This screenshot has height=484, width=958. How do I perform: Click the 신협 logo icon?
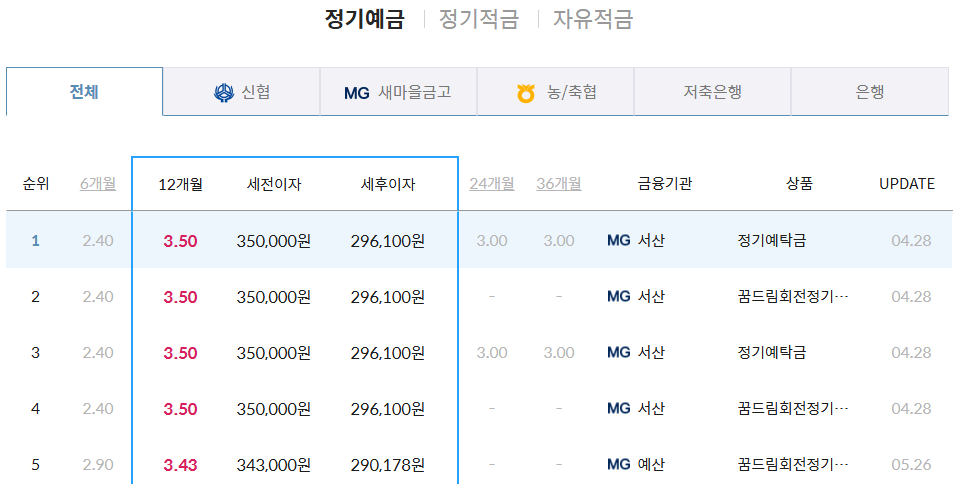click(224, 93)
